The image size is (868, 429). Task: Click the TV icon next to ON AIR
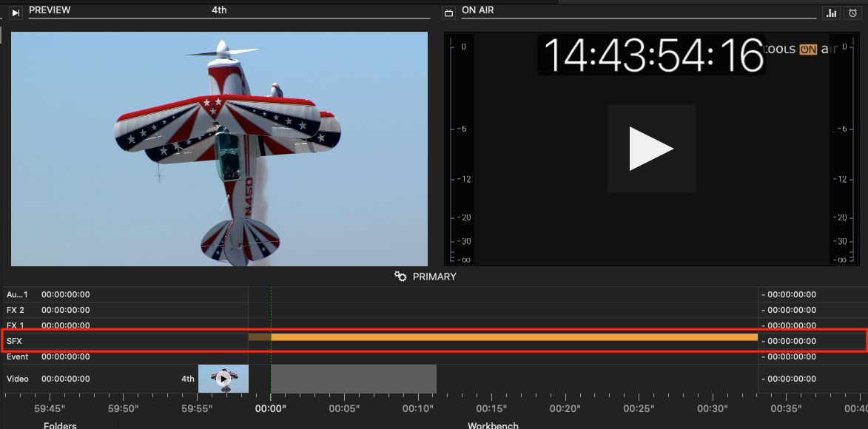pyautogui.click(x=449, y=13)
